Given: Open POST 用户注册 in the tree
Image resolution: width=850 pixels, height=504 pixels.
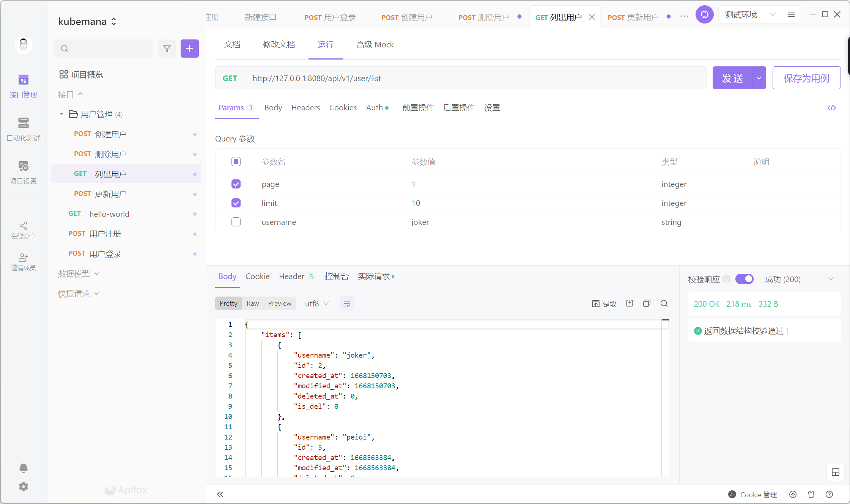Looking at the screenshot, I should tap(126, 234).
